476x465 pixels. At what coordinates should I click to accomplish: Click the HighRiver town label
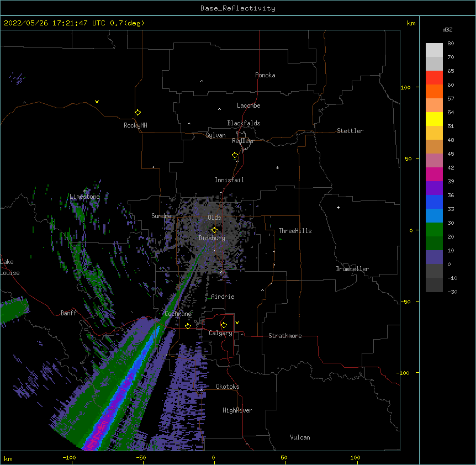point(237,410)
